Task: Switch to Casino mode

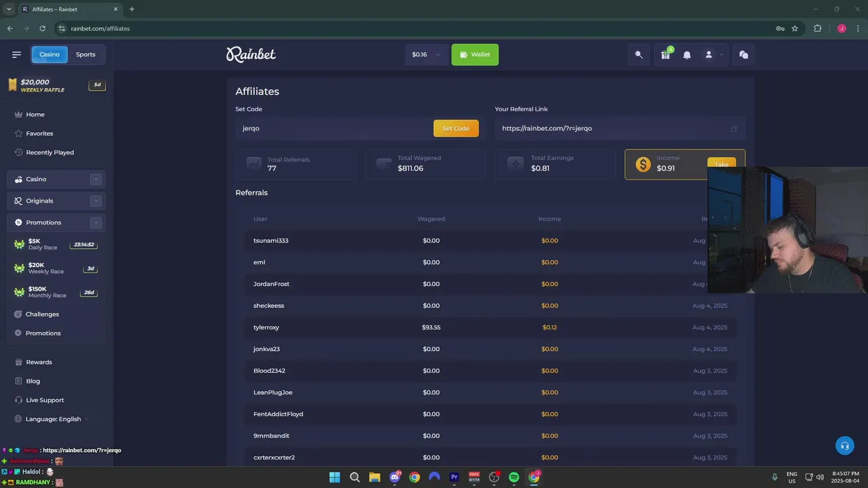Action: coord(50,54)
